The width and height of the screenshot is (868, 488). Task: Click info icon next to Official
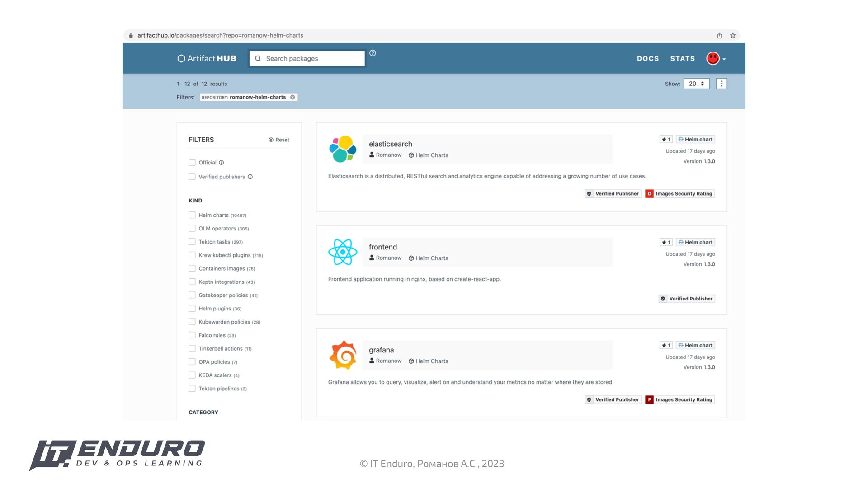click(222, 163)
